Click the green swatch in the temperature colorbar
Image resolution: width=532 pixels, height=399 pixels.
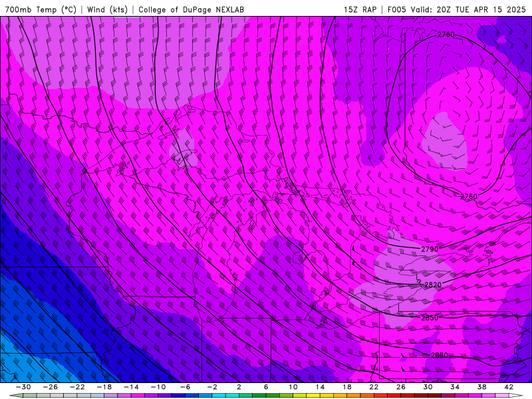(x=259, y=395)
